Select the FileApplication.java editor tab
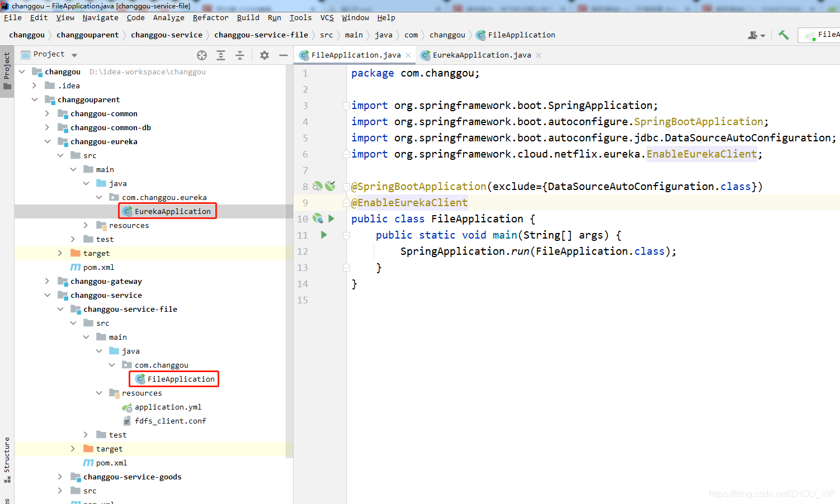The image size is (840, 504). [x=356, y=55]
